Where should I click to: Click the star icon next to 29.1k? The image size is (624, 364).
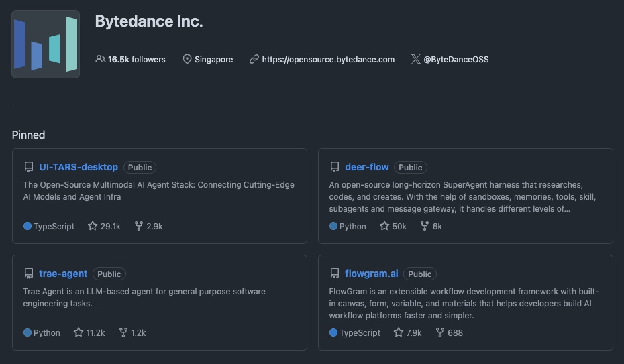pos(93,226)
